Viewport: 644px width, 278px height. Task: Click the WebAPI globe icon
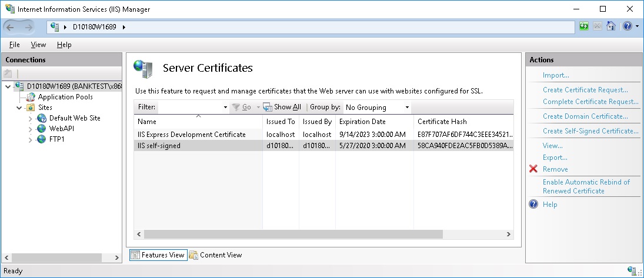(x=42, y=129)
